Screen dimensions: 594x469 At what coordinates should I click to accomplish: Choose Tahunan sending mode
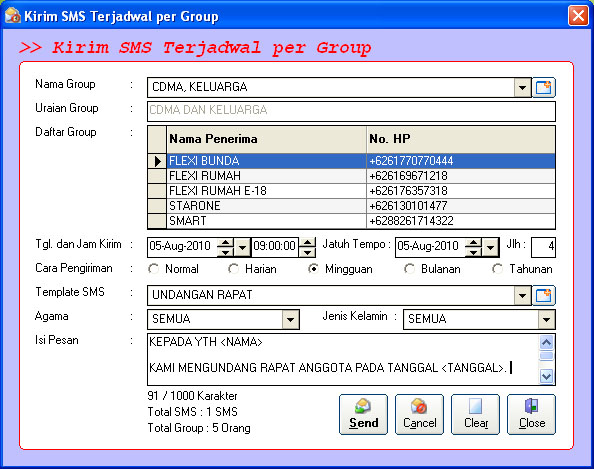pyautogui.click(x=497, y=269)
